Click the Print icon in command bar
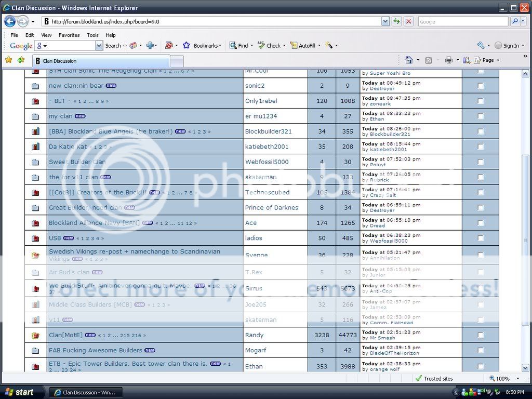The width and height of the screenshot is (532, 399). 448,60
